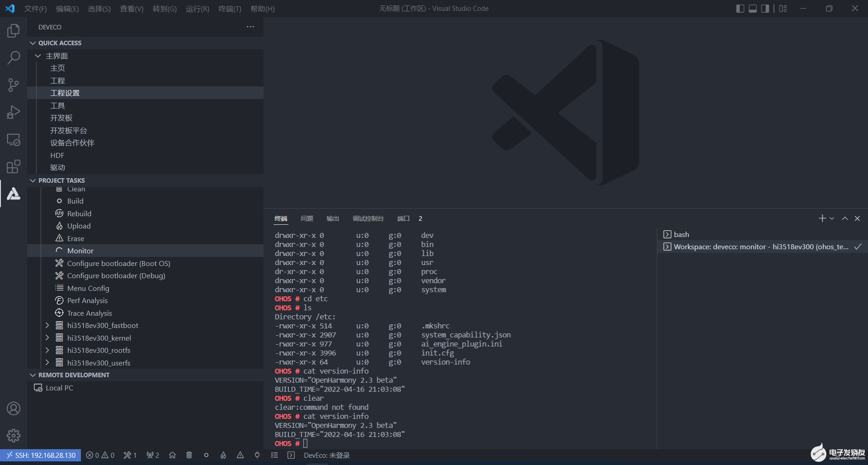Toggle primary side bar visibility
The width and height of the screenshot is (868, 465).
pos(740,9)
